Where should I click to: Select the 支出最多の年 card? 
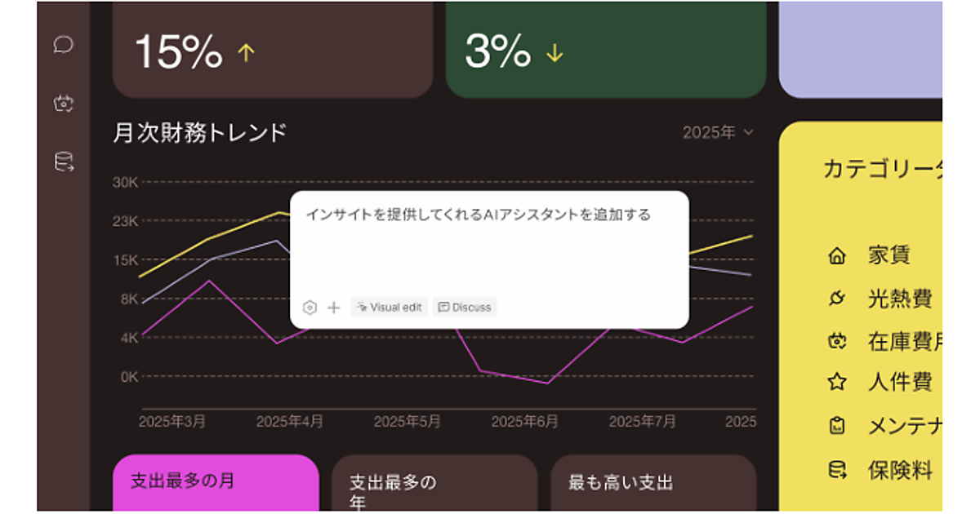click(434, 484)
